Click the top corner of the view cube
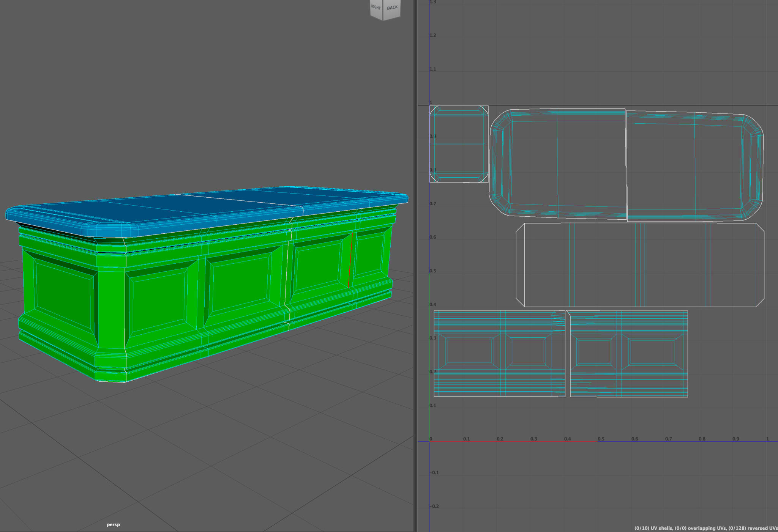Image resolution: width=778 pixels, height=532 pixels. click(383, 2)
